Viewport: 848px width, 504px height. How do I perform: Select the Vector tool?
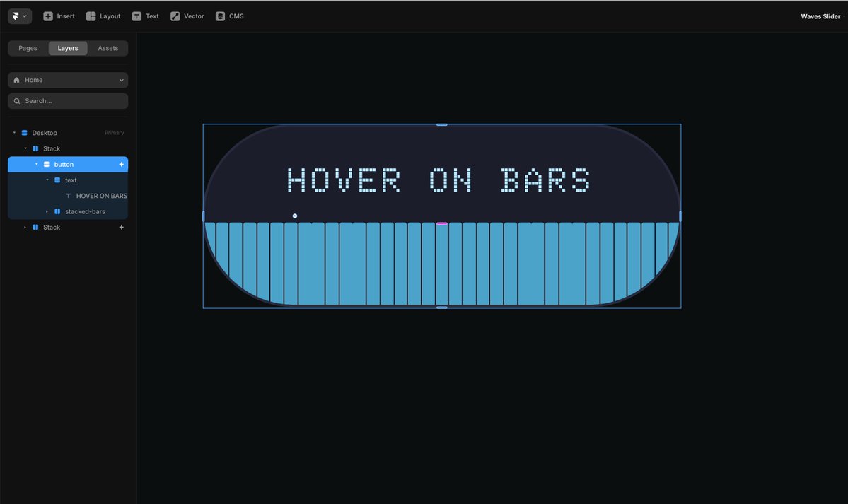click(187, 16)
